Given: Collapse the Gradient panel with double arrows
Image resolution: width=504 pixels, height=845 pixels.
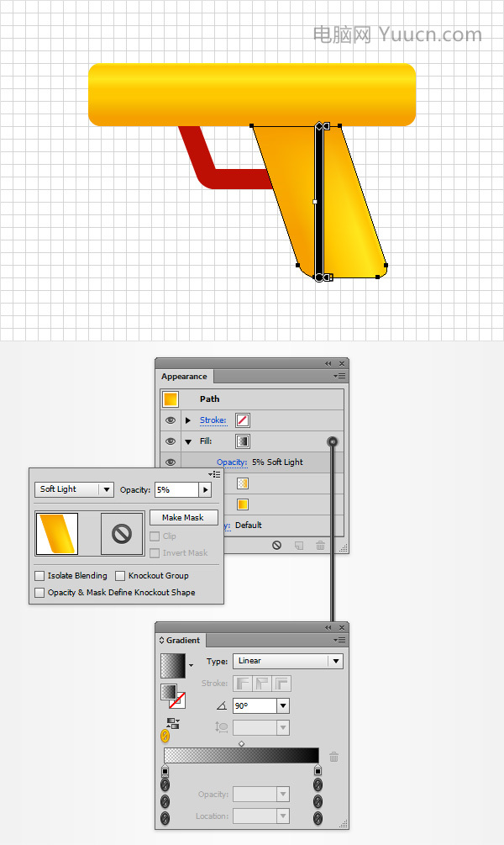Looking at the screenshot, I should tap(328, 628).
